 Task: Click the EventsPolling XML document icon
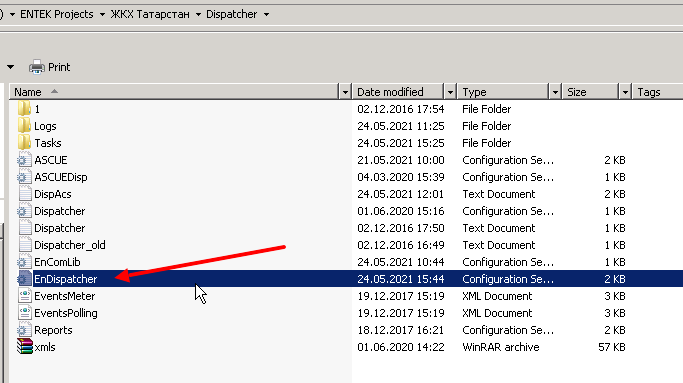(25, 313)
